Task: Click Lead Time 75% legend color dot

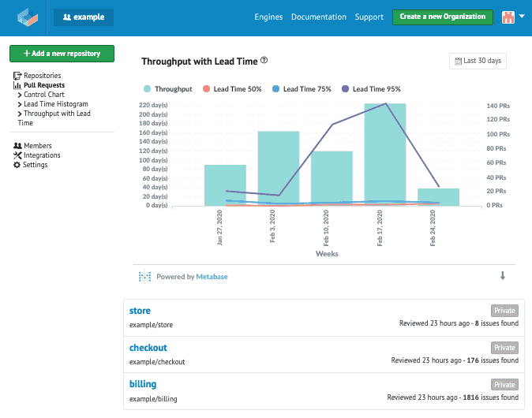Action: (275, 89)
